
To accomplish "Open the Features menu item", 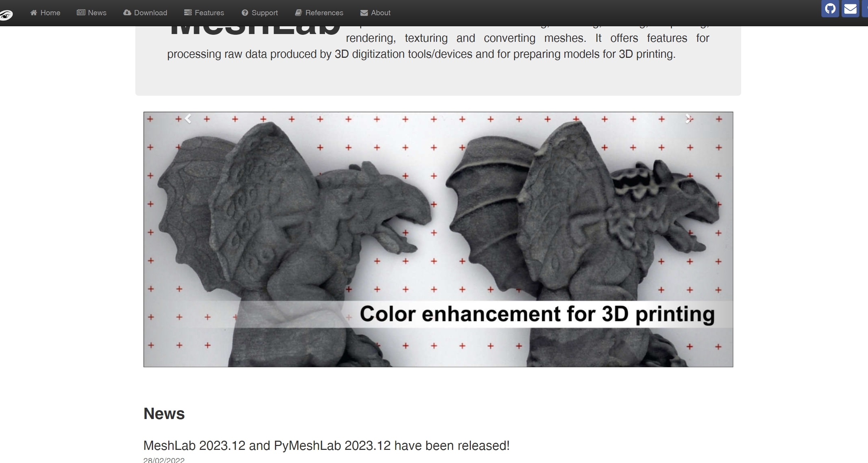I will [x=204, y=13].
